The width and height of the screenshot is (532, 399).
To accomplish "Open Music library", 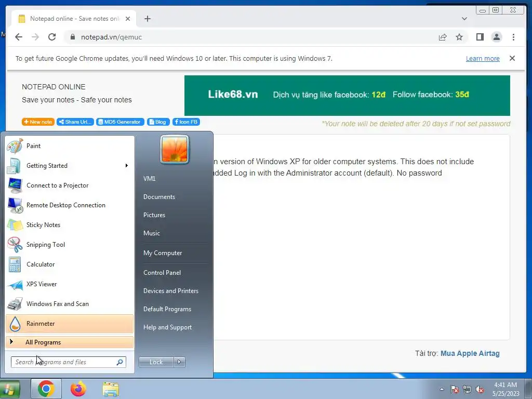I will coord(151,233).
